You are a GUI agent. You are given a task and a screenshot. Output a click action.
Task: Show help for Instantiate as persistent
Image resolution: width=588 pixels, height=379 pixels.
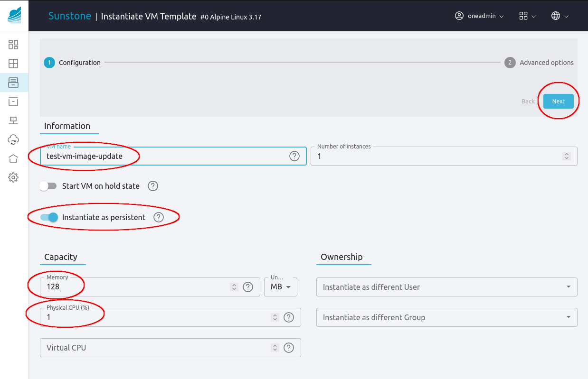(x=159, y=217)
